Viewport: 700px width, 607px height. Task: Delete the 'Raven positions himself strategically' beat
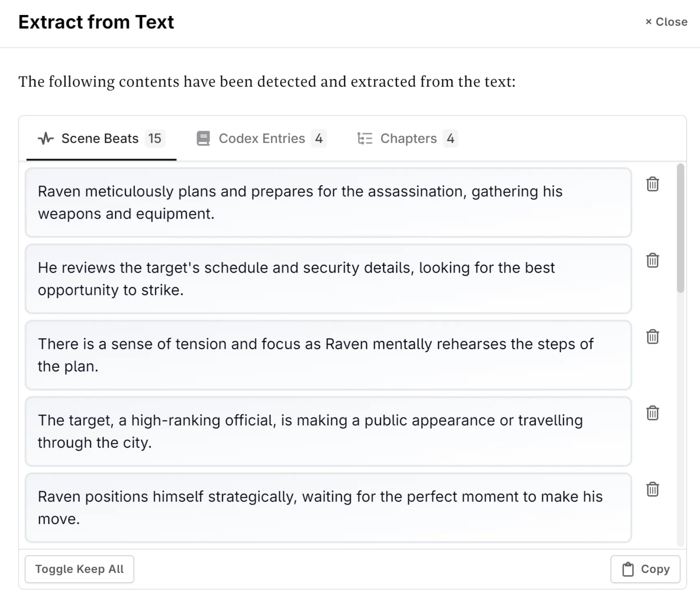click(652, 489)
